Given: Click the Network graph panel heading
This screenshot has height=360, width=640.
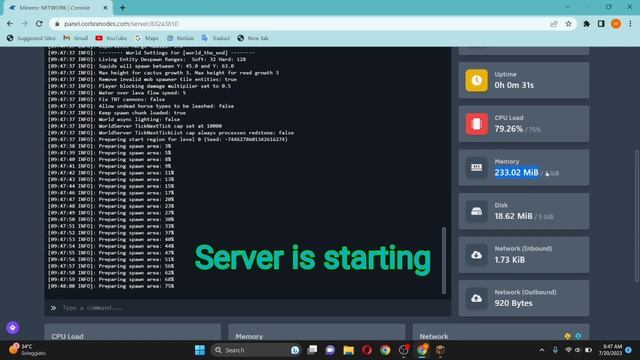Looking at the screenshot, I should coord(433,336).
